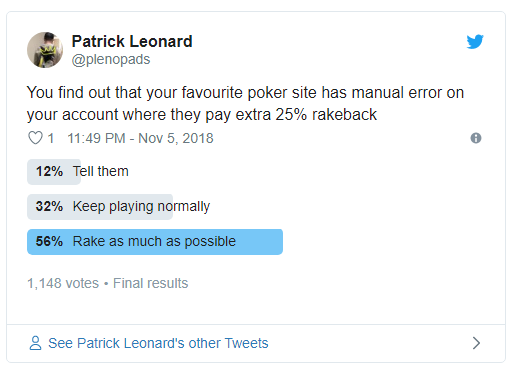Image resolution: width=517 pixels, height=368 pixels.
Task: Open the 11:49 PM - Nov 5, 2018 timestamp
Action: click(x=140, y=138)
